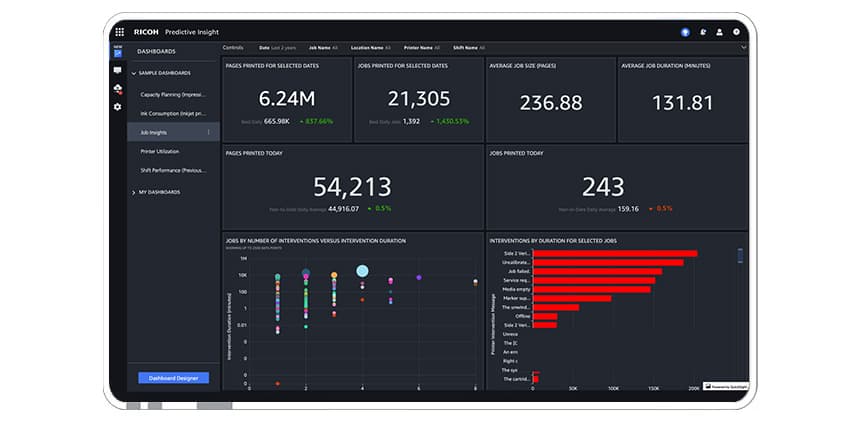
Task: Open the Date filter control
Action: tap(279, 47)
